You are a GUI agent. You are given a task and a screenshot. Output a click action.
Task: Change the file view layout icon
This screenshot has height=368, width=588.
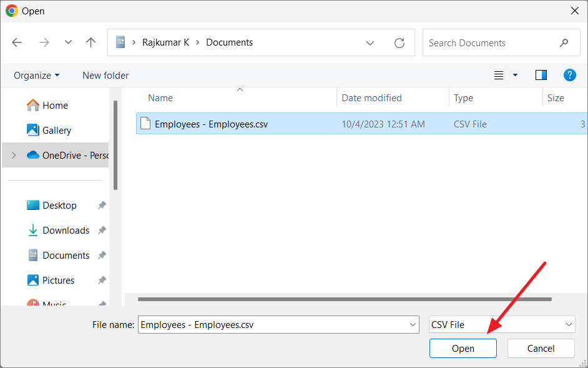point(498,75)
